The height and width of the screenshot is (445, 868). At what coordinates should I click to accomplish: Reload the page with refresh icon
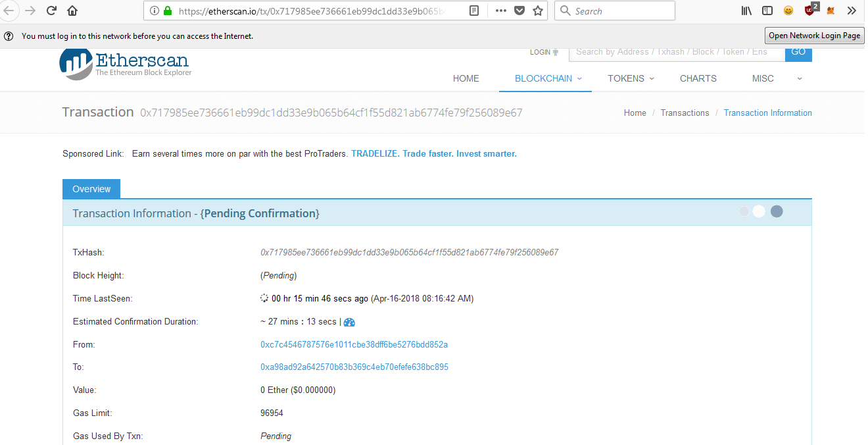pyautogui.click(x=51, y=11)
